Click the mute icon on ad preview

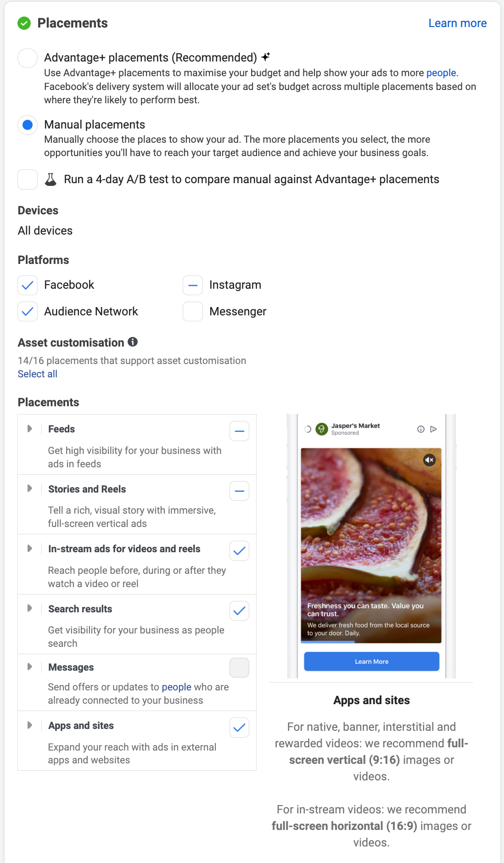click(x=429, y=460)
